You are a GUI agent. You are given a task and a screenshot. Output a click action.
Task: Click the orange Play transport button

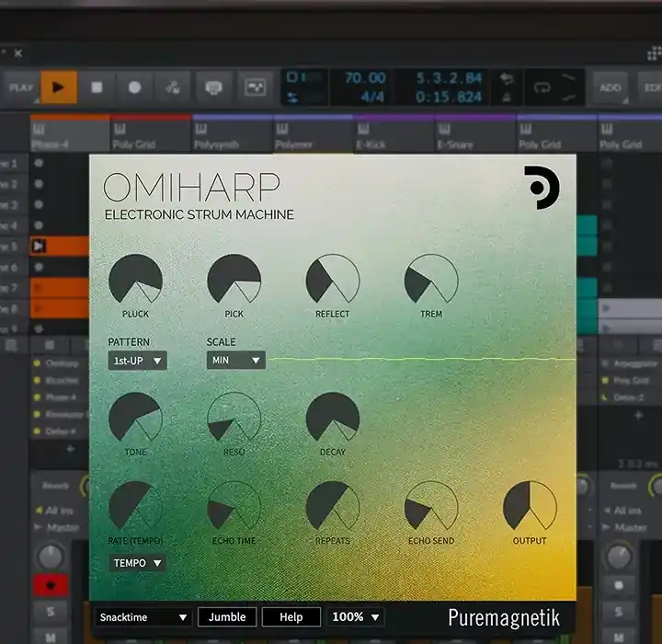coord(59,87)
